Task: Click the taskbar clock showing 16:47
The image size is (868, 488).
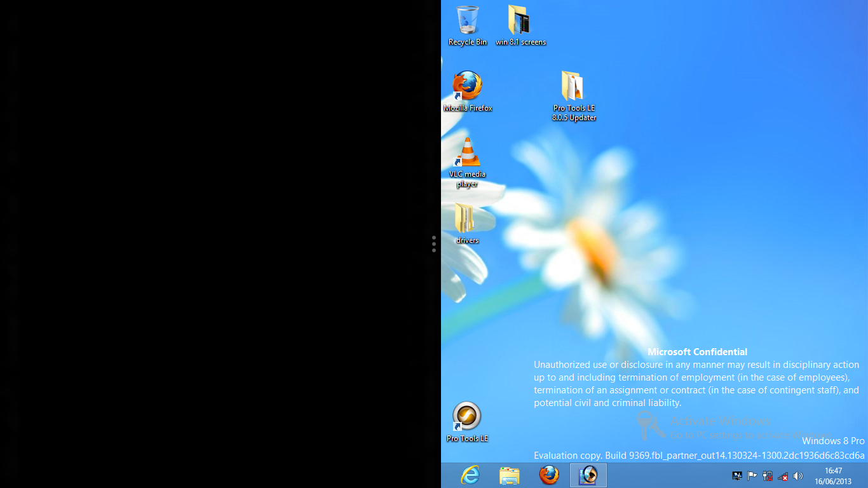Action: 833,476
